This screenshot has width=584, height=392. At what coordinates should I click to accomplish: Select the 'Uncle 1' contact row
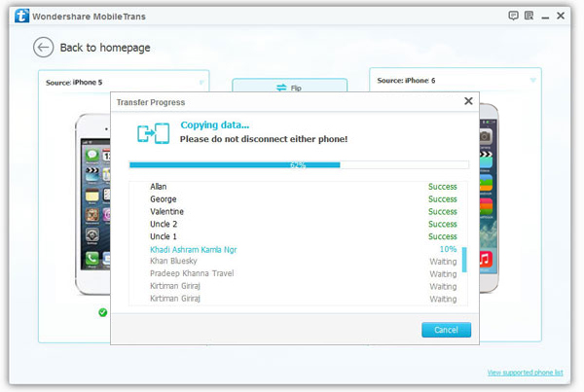click(x=298, y=236)
